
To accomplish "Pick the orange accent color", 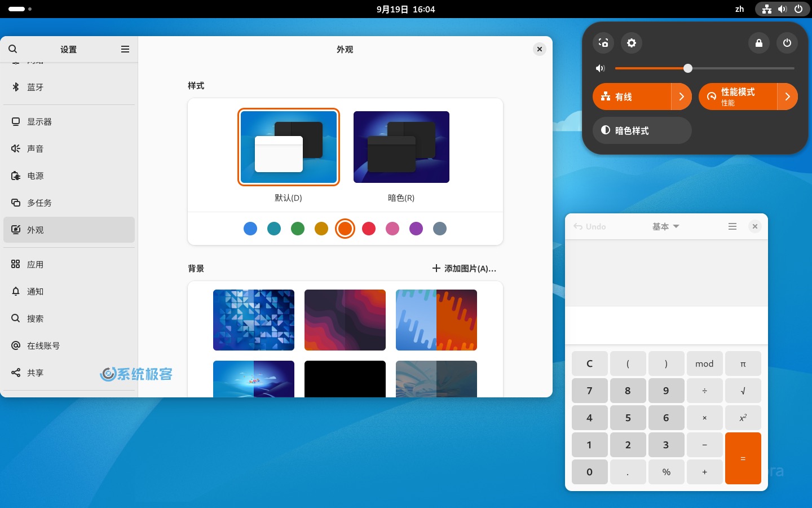I will [345, 229].
